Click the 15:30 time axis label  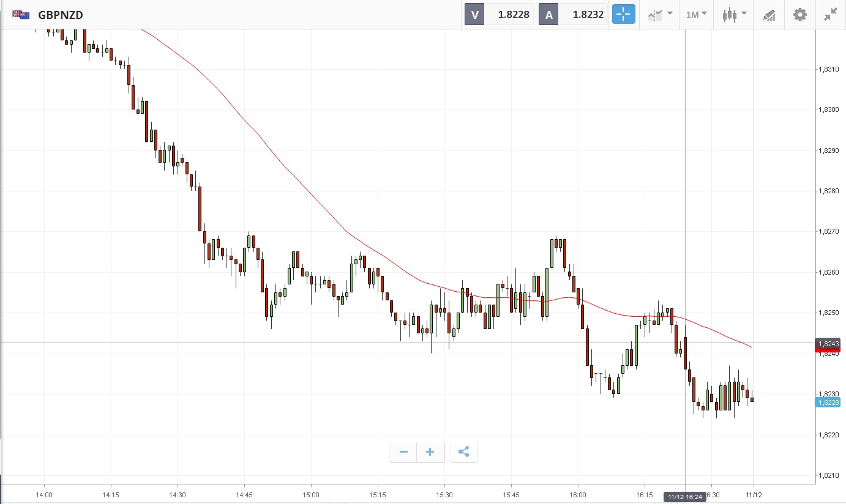point(444,494)
